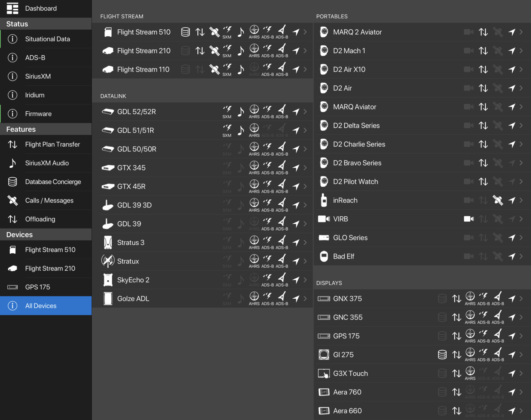Open the D2 Air X10 row chevron
Image resolution: width=531 pixels, height=420 pixels.
521,69
